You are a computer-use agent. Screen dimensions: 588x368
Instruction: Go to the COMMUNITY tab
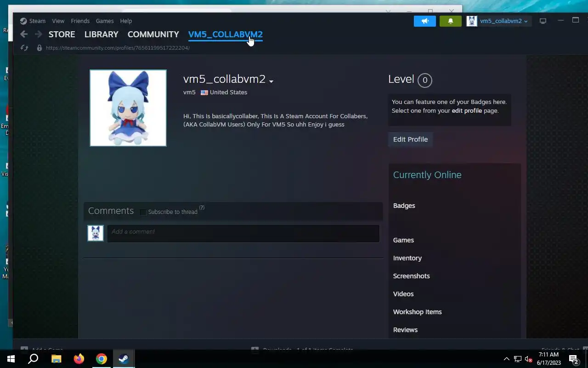[x=153, y=34]
